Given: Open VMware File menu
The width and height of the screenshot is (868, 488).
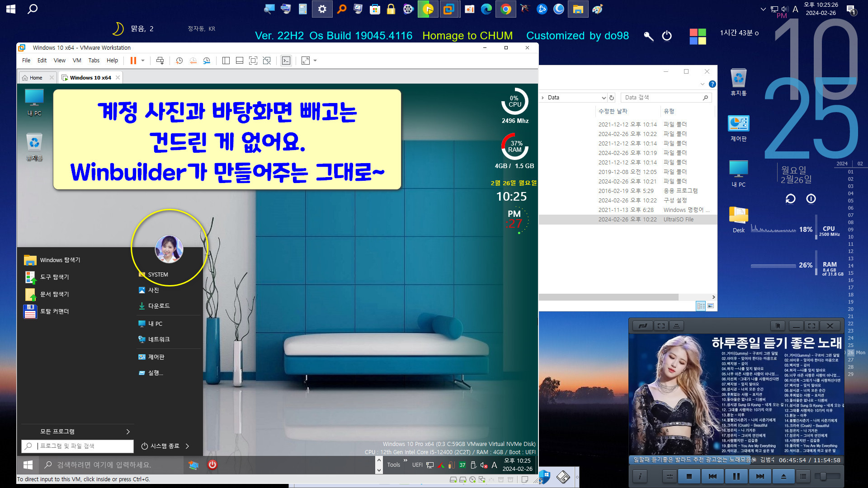Looking at the screenshot, I should pos(26,61).
